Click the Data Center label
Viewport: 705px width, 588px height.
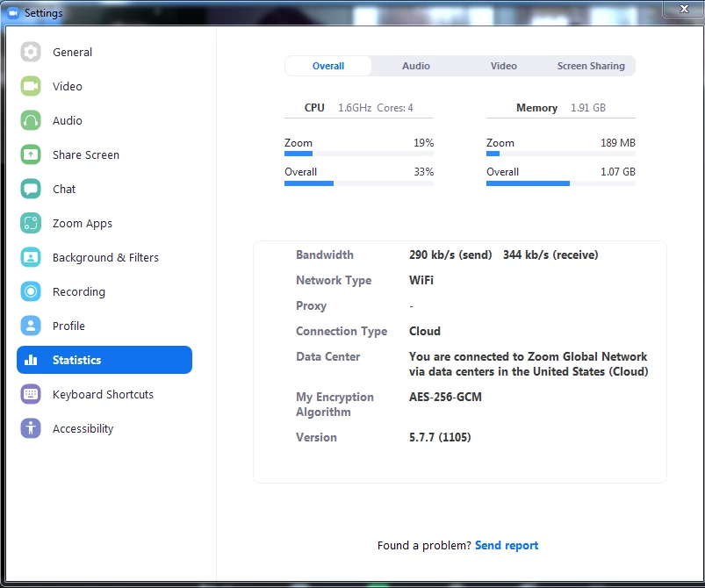point(327,356)
